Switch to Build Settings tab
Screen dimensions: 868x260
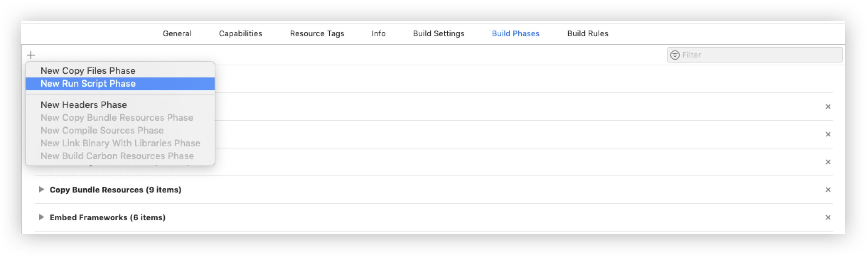pyautogui.click(x=439, y=33)
